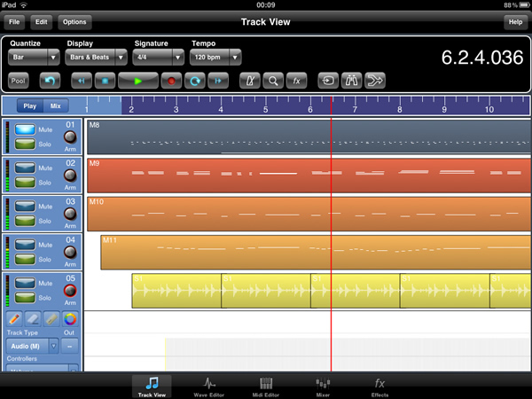Click bar 8 on the timeline ruler
This screenshot has width=532, height=399.
point(400,109)
